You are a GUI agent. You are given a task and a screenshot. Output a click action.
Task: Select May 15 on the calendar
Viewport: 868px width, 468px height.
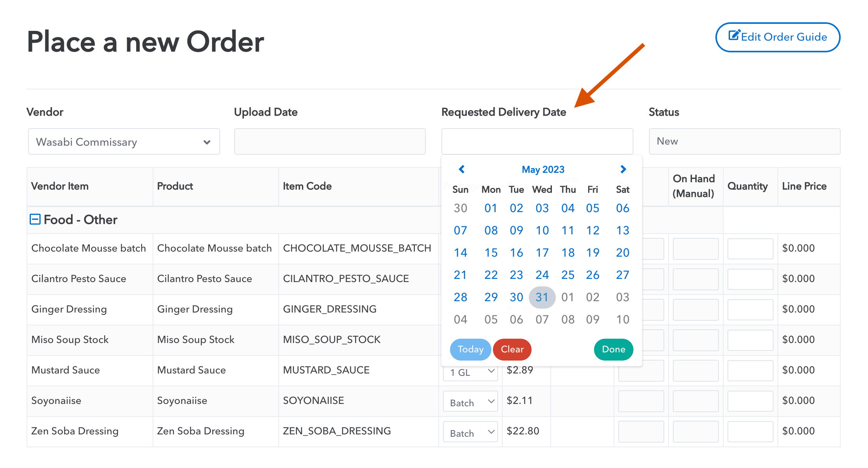[491, 252]
